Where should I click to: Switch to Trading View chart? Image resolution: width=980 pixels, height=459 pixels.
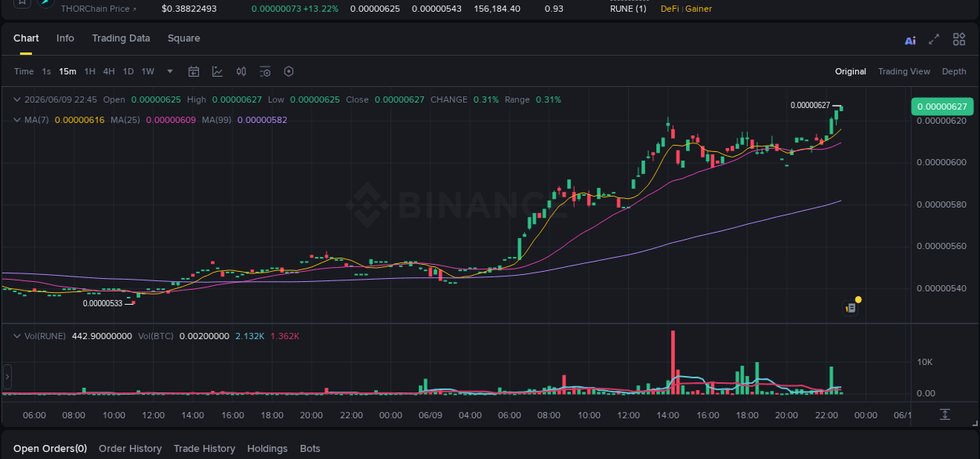click(x=904, y=71)
